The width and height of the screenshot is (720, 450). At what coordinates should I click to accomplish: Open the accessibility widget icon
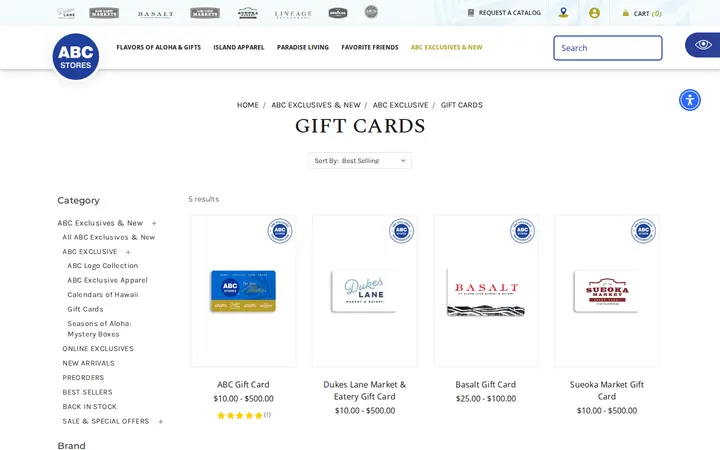point(690,100)
